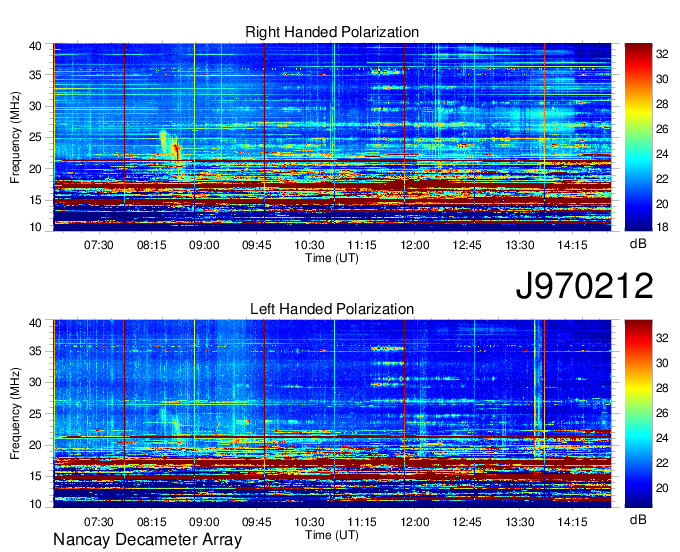The width and height of the screenshot is (680, 552).
Task: Click the right-handed plot's color scale bar
Action: point(638,137)
